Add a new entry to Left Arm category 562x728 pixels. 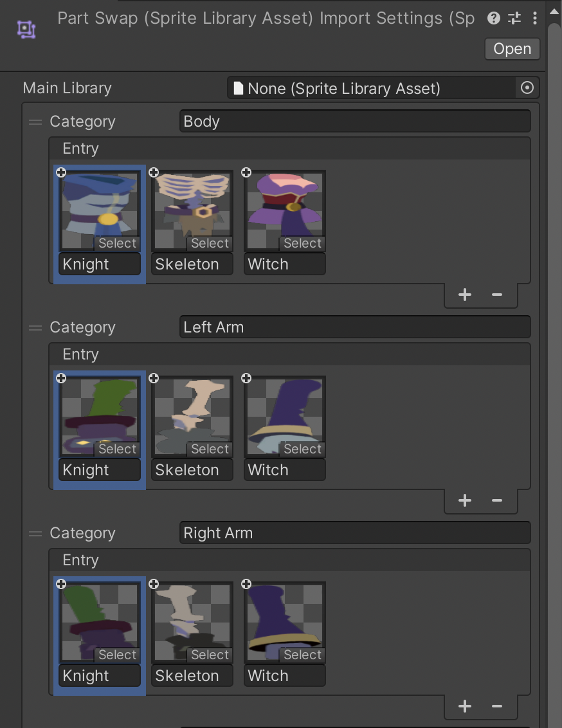coord(465,500)
